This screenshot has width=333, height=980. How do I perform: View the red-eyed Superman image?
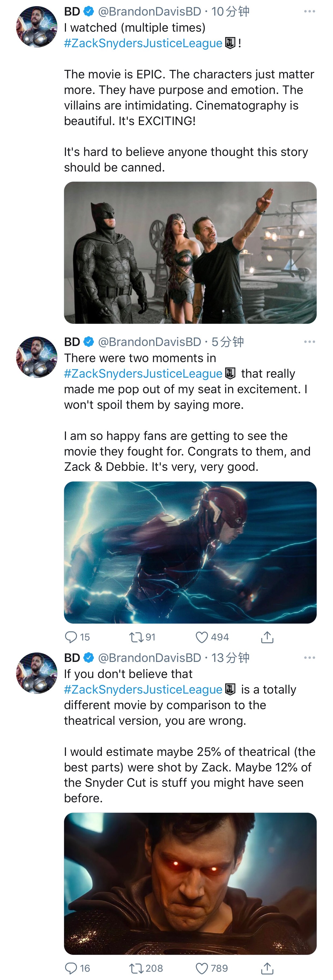[190, 883]
